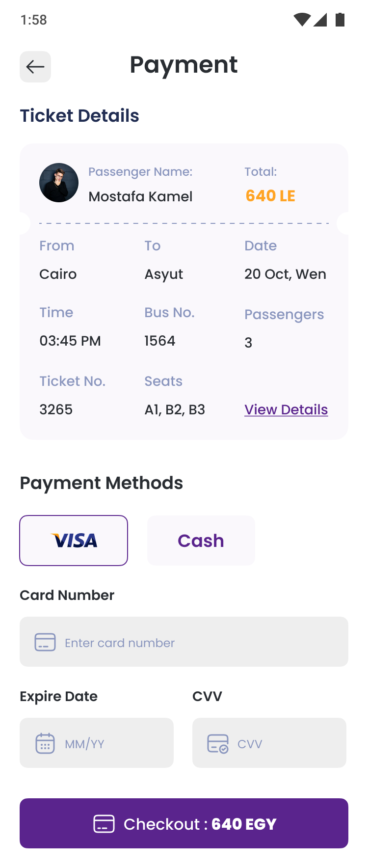This screenshot has height=868, width=368.
Task: Tap the cellular signal icon
Action: pos(320,20)
